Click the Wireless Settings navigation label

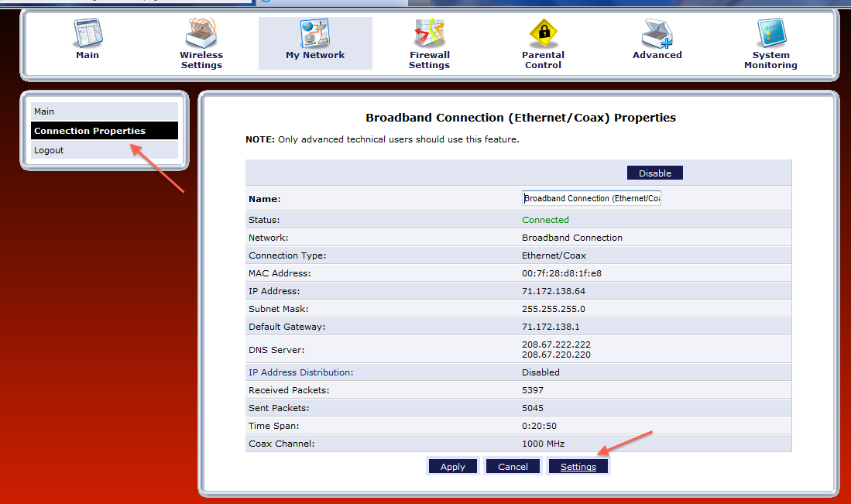tap(201, 60)
